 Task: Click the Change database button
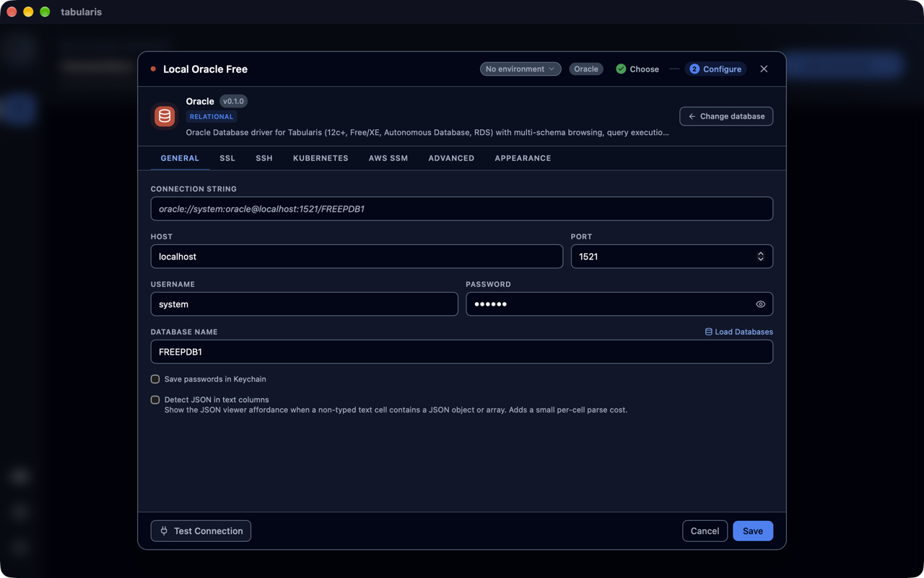[726, 116]
